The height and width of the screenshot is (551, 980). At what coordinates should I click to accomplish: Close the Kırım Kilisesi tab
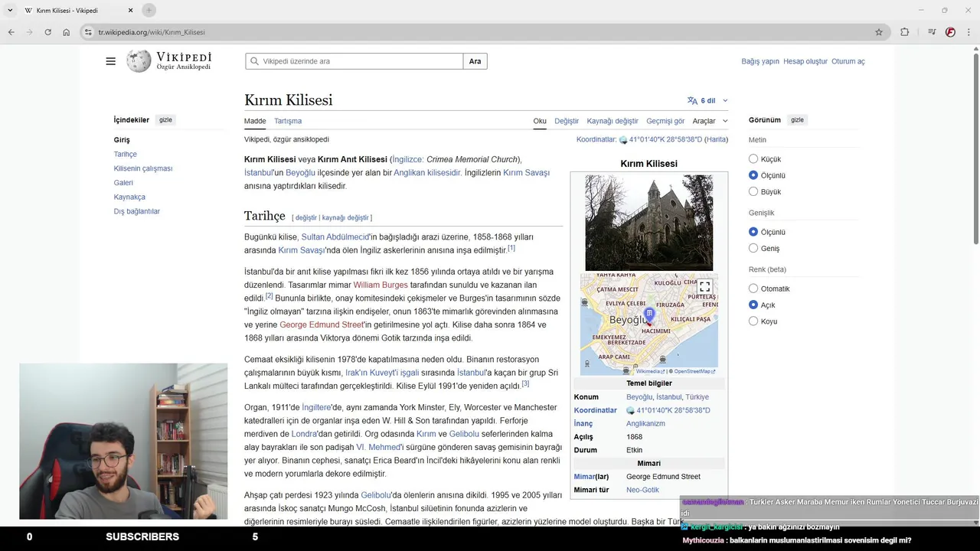coord(130,10)
